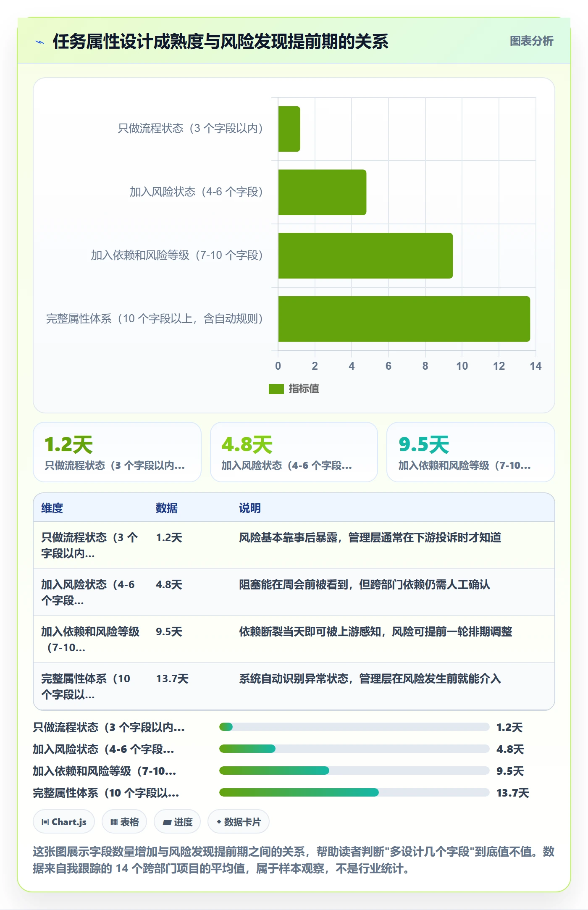Select the 数据卡片 tag chip
The width and height of the screenshot is (588, 910).
pyautogui.click(x=238, y=822)
